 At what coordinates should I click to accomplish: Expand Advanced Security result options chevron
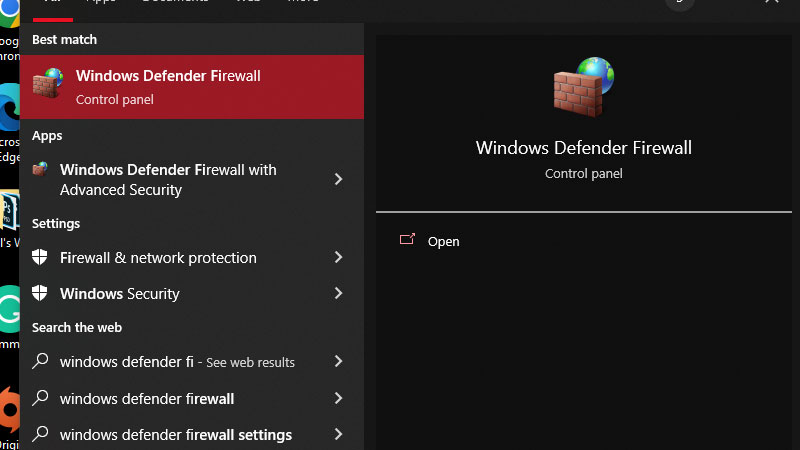338,179
